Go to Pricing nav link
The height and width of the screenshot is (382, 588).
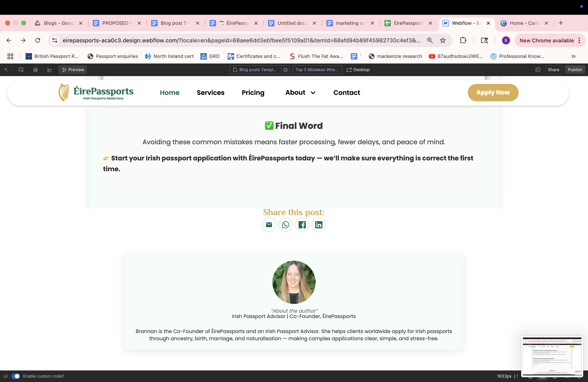[253, 93]
